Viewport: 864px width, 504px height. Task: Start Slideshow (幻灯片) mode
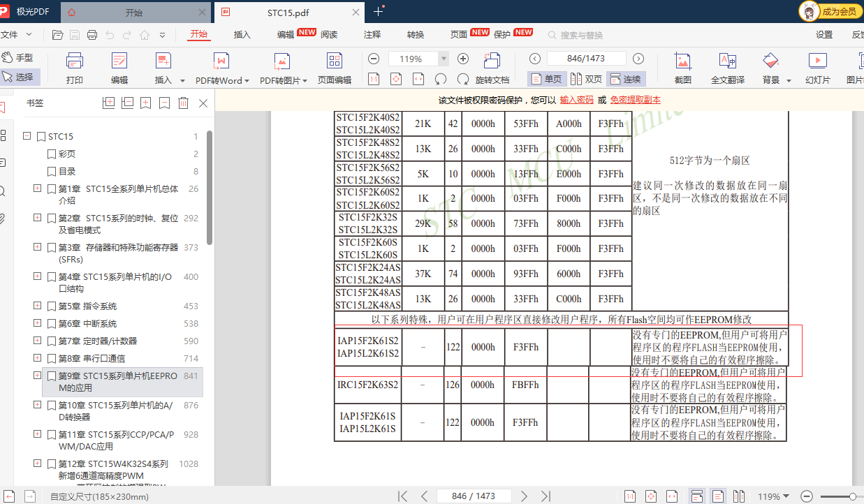pyautogui.click(x=818, y=68)
